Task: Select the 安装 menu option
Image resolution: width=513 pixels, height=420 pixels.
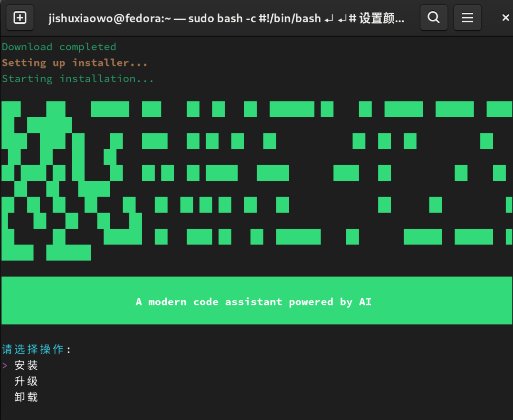Action: 26,365
